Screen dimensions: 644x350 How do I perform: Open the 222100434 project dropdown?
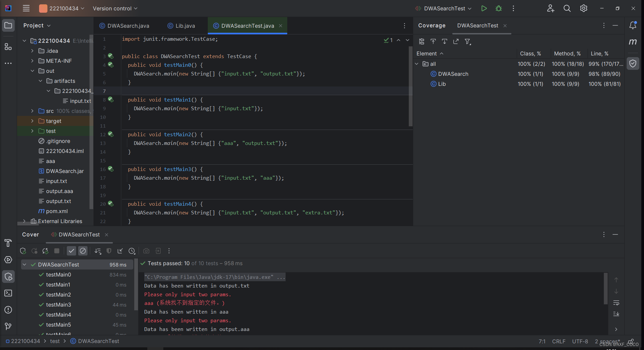(62, 8)
